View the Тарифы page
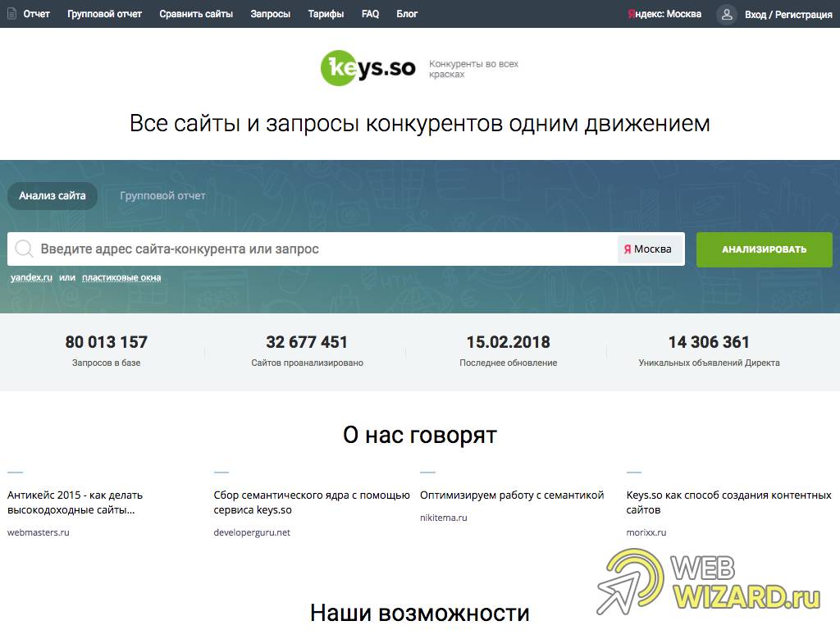The height and width of the screenshot is (630, 840). point(326,14)
